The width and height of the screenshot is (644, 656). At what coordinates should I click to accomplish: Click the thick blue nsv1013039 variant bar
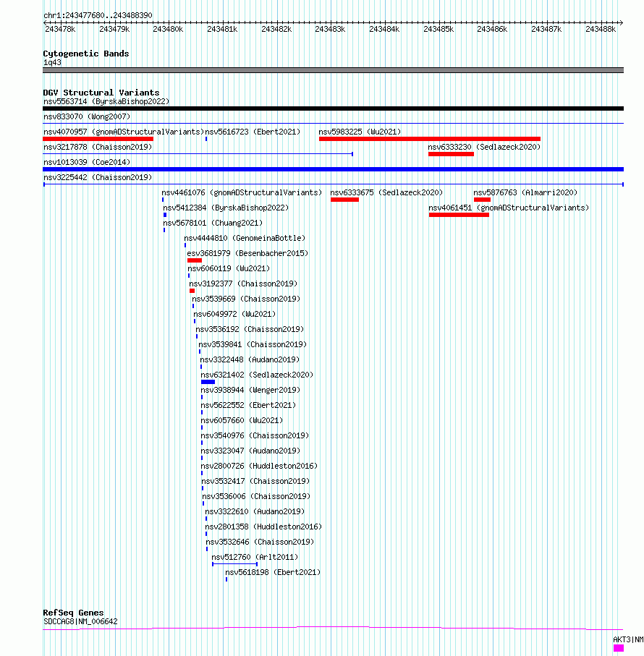(333, 169)
